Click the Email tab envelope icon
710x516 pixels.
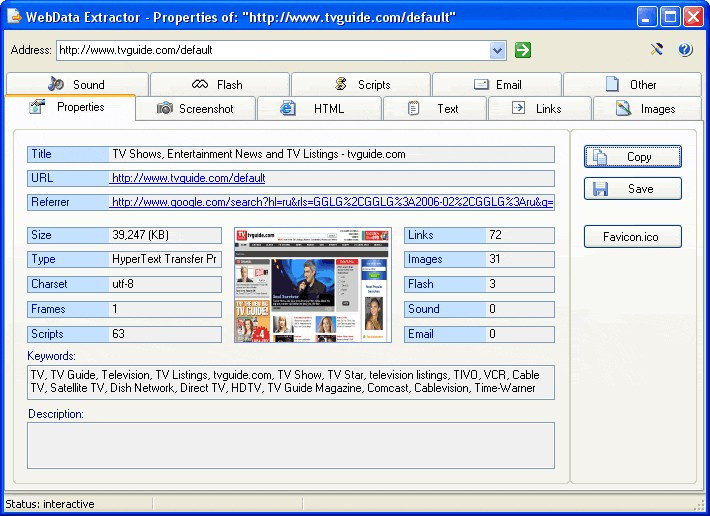(481, 84)
